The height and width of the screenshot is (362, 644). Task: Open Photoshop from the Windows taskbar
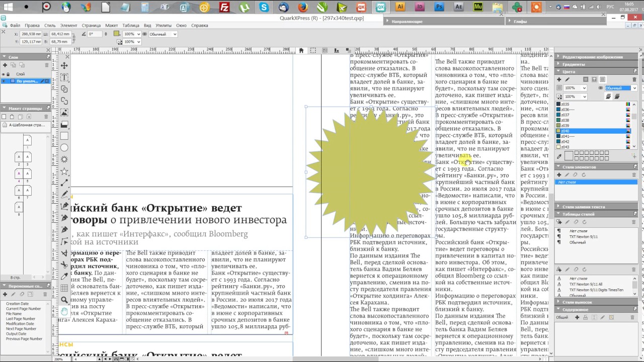click(439, 7)
